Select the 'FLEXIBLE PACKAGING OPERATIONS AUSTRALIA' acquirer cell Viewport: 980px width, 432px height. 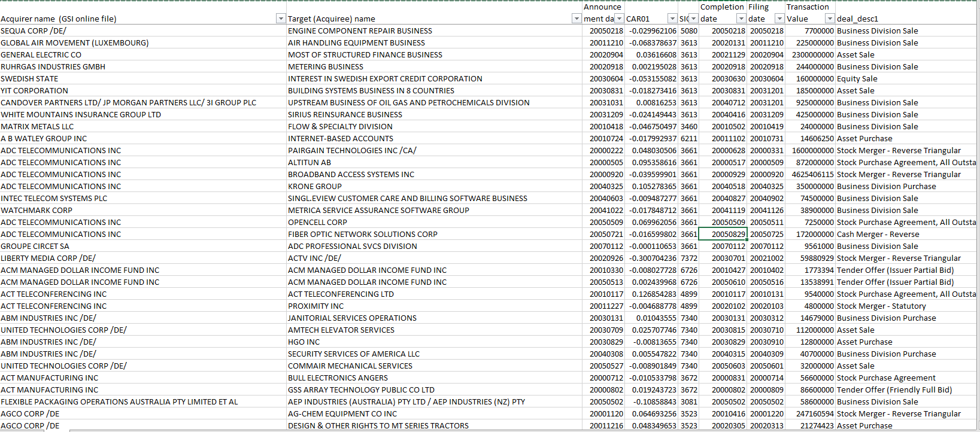(x=143, y=401)
